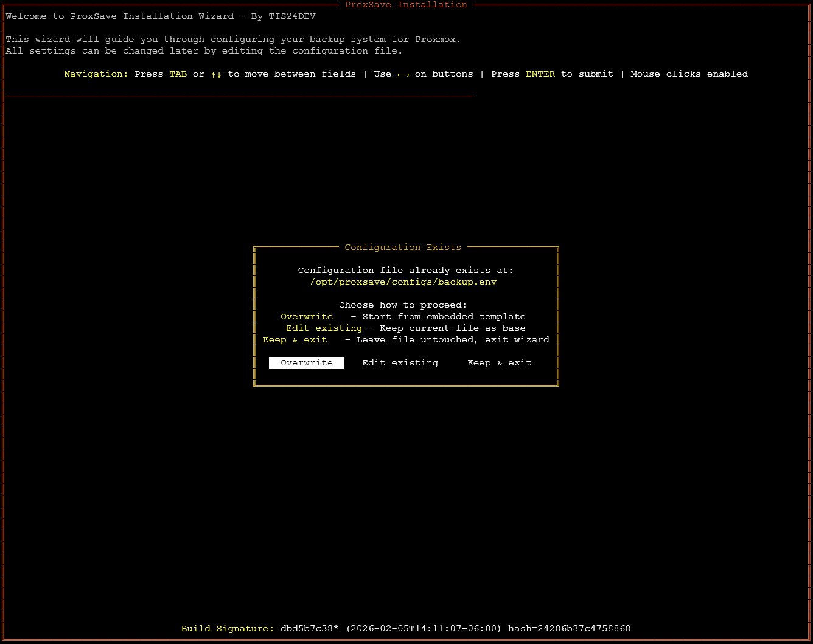This screenshot has height=644, width=813.
Task: Click the Build Signature label
Action: coord(227,628)
